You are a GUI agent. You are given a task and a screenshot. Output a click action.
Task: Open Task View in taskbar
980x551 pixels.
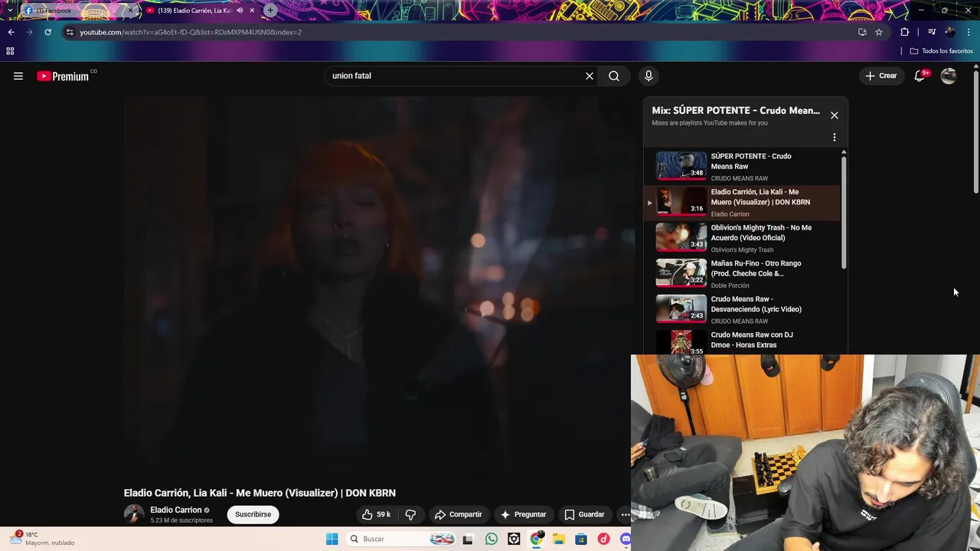(x=468, y=539)
